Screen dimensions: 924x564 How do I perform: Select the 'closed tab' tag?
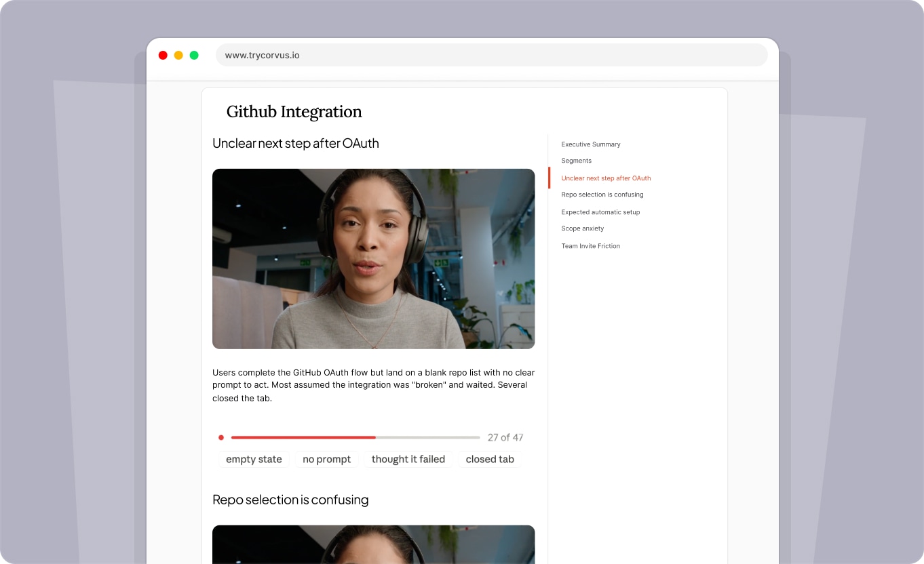coord(490,460)
